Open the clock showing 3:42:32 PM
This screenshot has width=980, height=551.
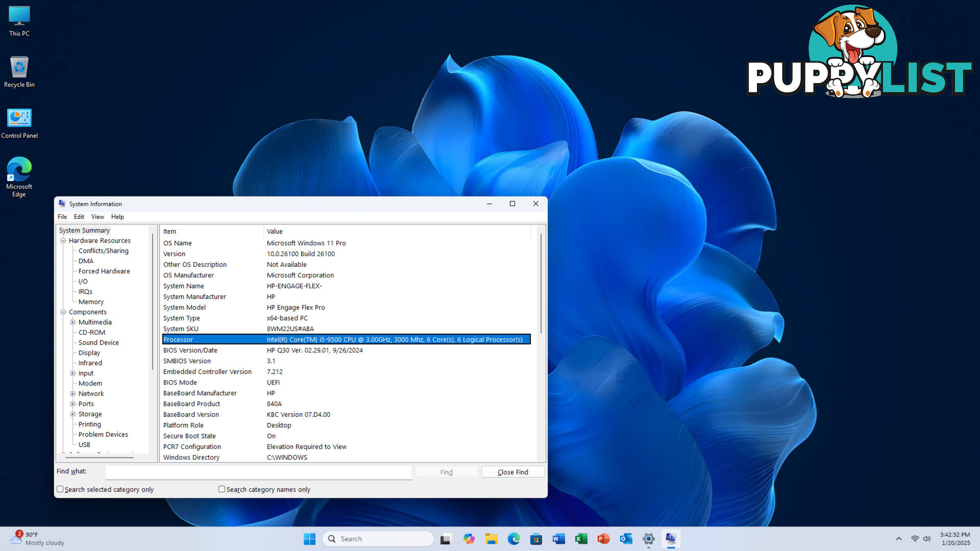955,539
